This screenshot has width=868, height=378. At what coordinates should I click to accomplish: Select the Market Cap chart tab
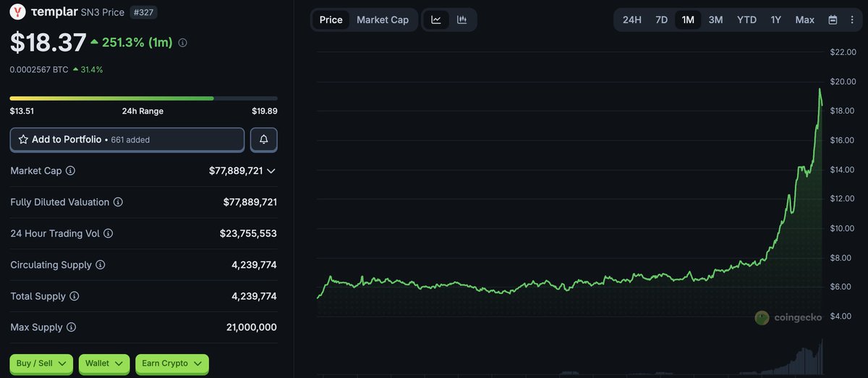point(383,20)
